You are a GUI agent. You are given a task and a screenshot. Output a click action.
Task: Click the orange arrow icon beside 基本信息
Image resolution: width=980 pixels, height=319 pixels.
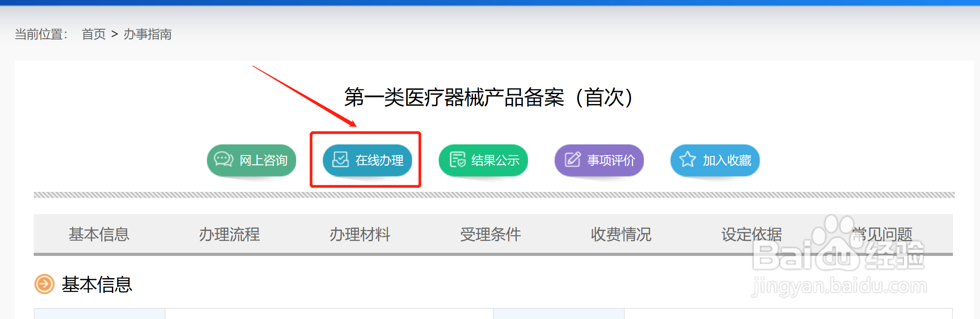coord(44,284)
